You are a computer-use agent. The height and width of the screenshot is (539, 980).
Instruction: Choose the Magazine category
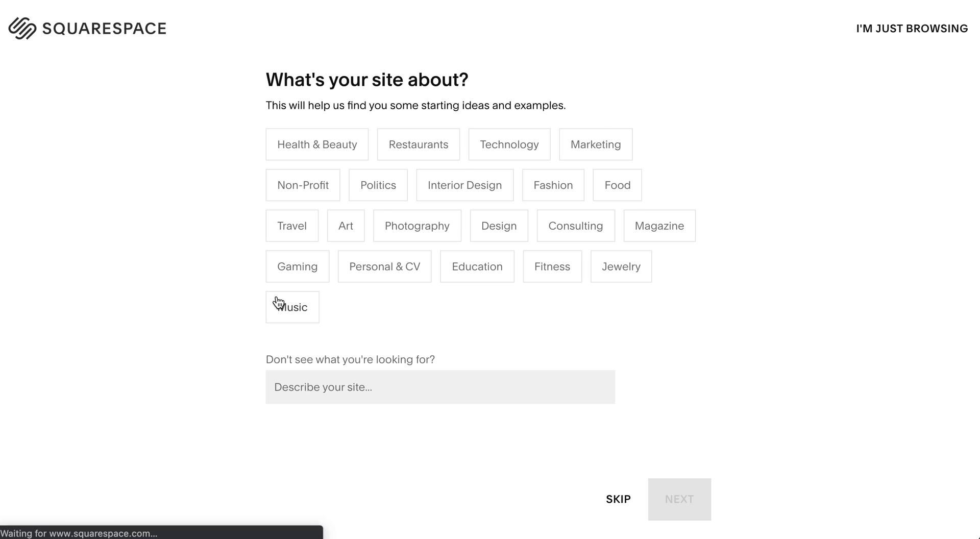pyautogui.click(x=659, y=226)
